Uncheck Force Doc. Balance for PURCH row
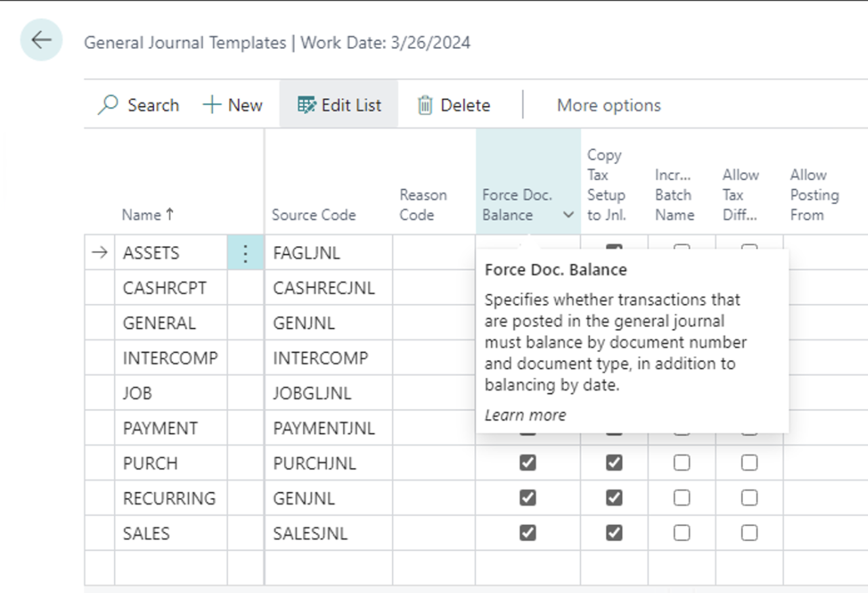The width and height of the screenshot is (868, 593). point(527,463)
